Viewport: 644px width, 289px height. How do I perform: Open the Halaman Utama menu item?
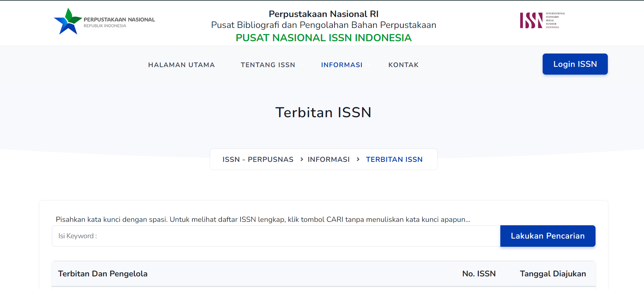coord(181,65)
